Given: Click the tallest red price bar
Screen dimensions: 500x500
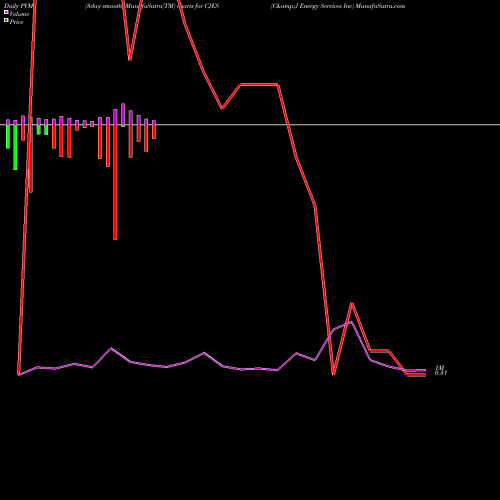Looking at the screenshot, I should coord(115,182).
